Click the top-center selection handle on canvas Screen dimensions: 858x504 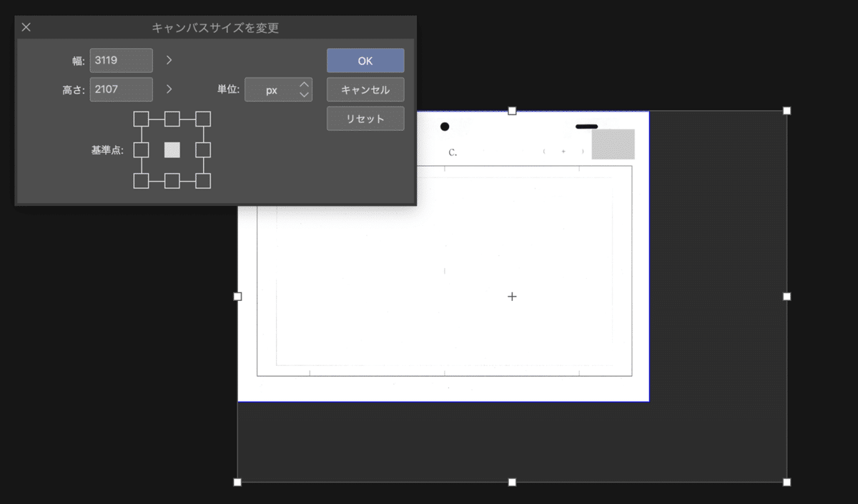[512, 110]
